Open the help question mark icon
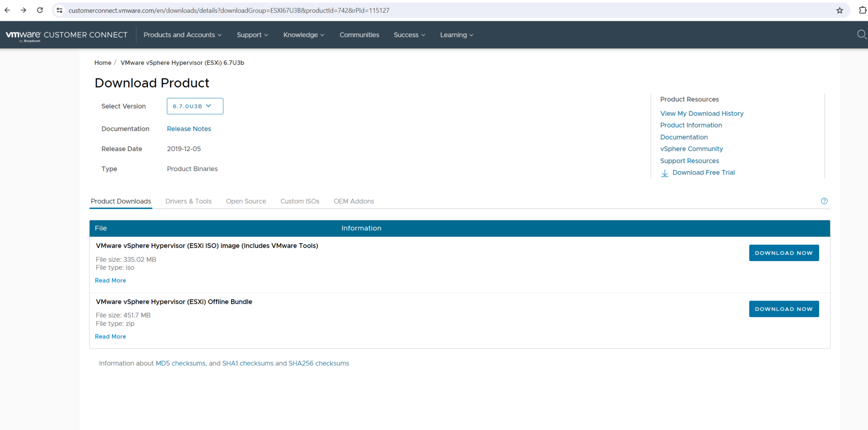Image resolution: width=868 pixels, height=430 pixels. [x=824, y=201]
